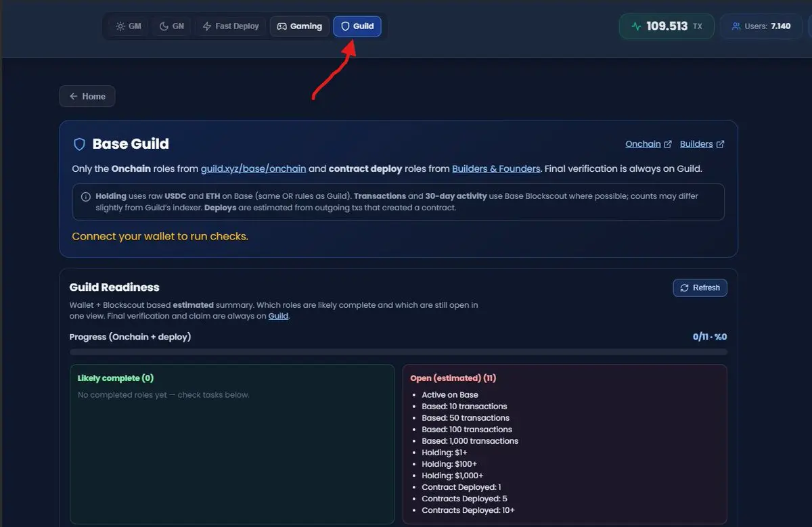Select 'Contracts Deployed: 10+' role
The width and height of the screenshot is (812, 527).
468,510
